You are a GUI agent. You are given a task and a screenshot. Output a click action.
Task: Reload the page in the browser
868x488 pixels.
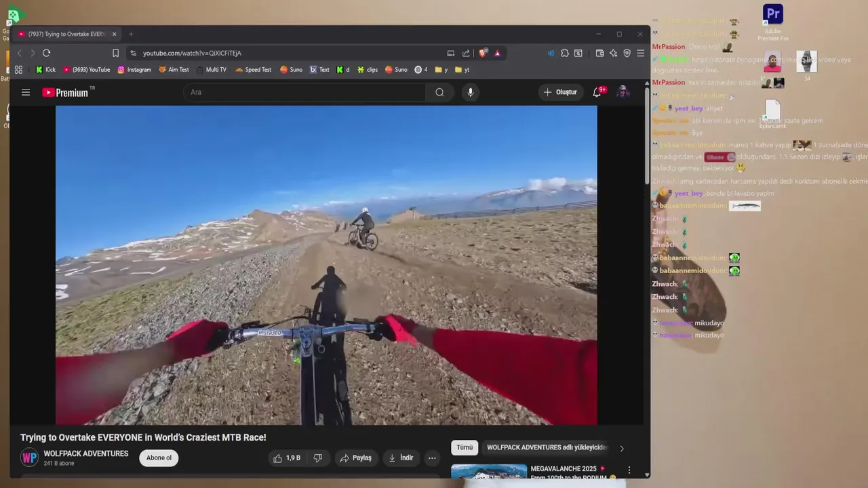46,53
